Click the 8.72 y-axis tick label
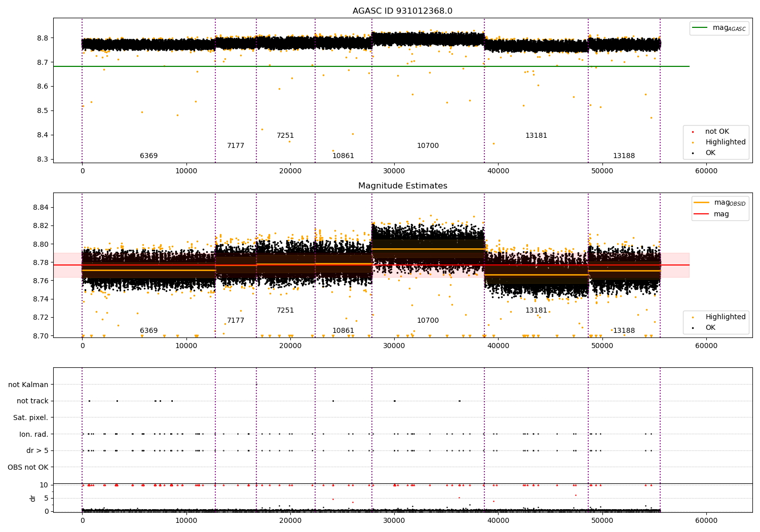Image resolution: width=760 pixels, height=532 pixels. [x=41, y=318]
